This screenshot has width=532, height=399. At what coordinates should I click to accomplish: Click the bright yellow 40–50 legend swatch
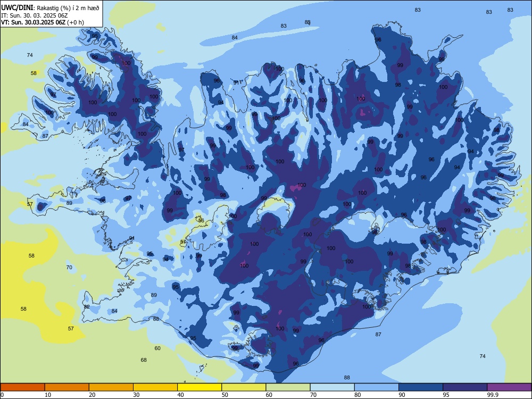point(199,387)
